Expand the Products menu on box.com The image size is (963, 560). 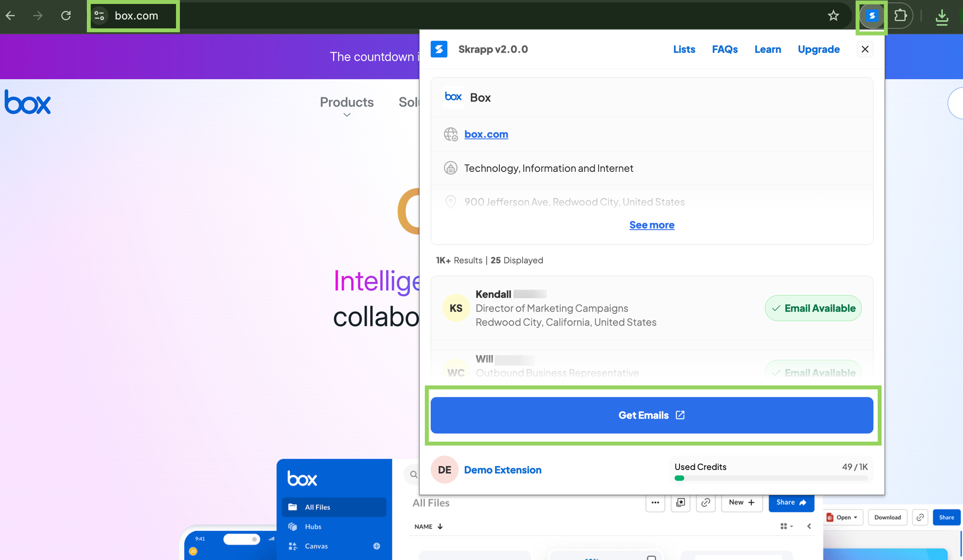[x=347, y=102]
